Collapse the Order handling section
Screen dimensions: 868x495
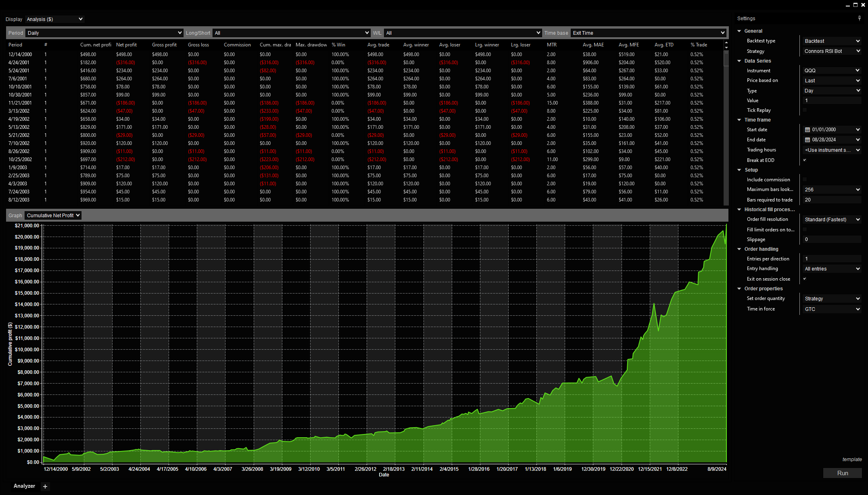(739, 249)
